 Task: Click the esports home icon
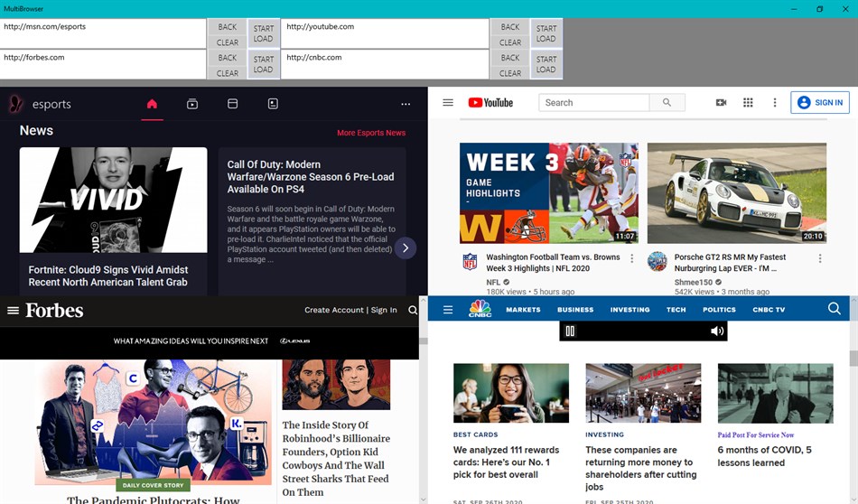click(152, 104)
